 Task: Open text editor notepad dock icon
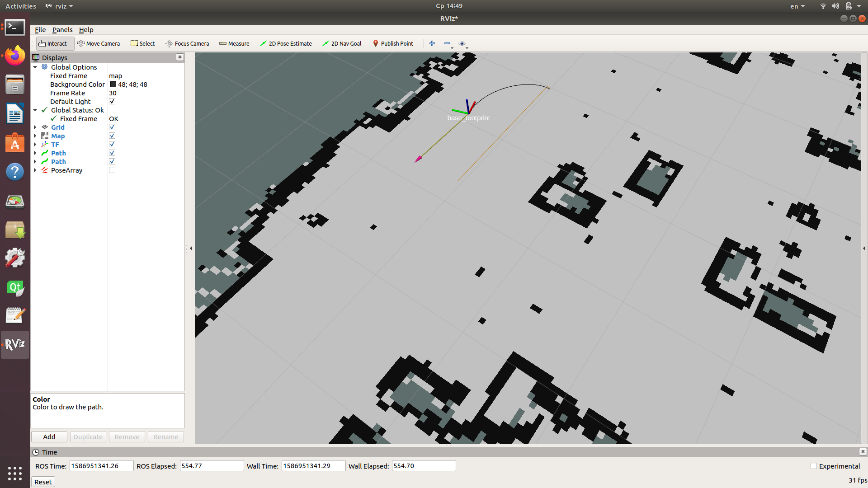pos(15,316)
